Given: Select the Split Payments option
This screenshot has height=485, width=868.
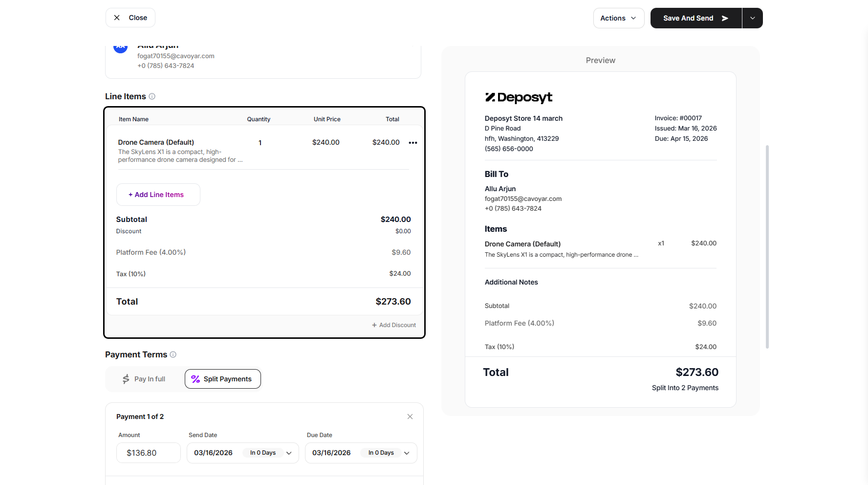Looking at the screenshot, I should point(223,379).
